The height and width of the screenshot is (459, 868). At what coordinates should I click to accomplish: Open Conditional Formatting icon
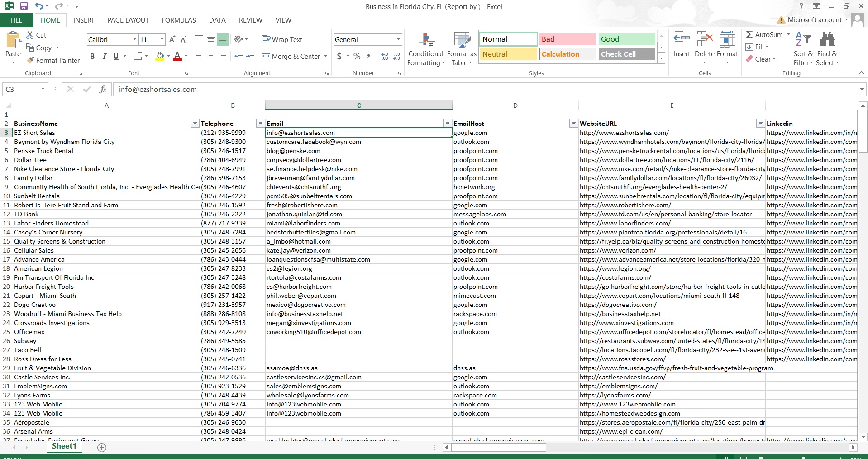pyautogui.click(x=426, y=40)
